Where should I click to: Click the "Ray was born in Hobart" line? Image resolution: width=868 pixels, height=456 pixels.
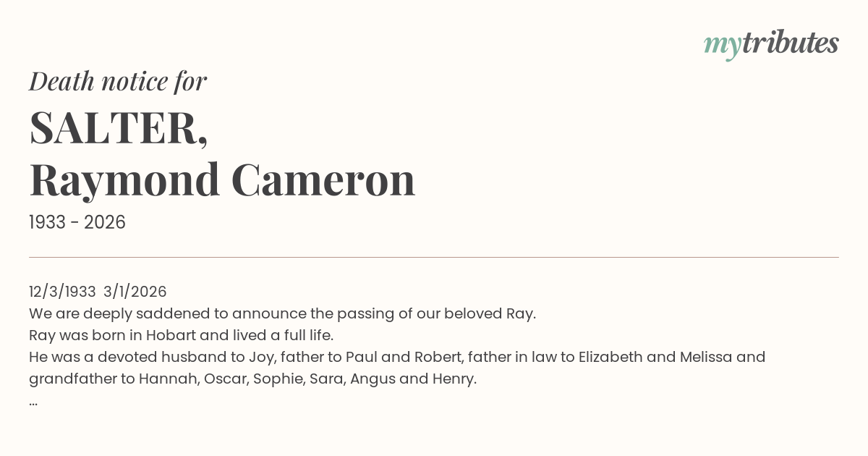[x=181, y=335]
